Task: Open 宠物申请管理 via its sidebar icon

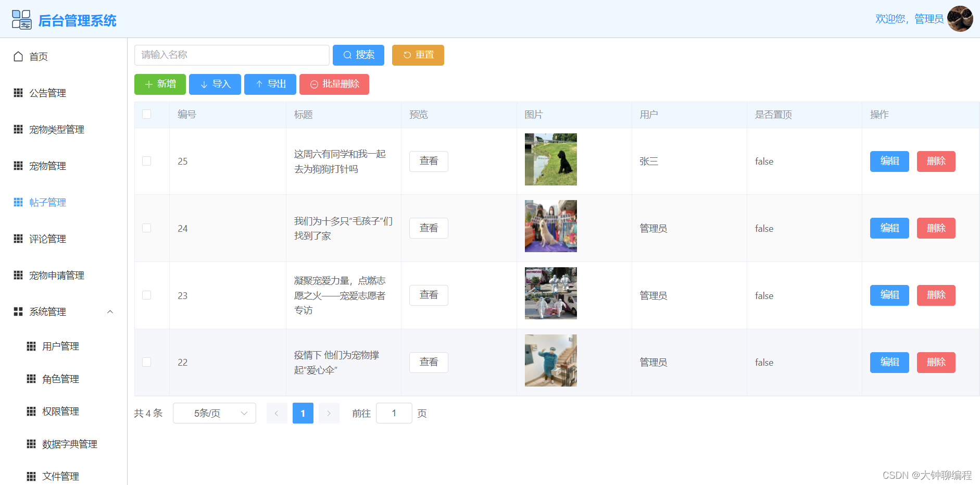Action: tap(18, 275)
